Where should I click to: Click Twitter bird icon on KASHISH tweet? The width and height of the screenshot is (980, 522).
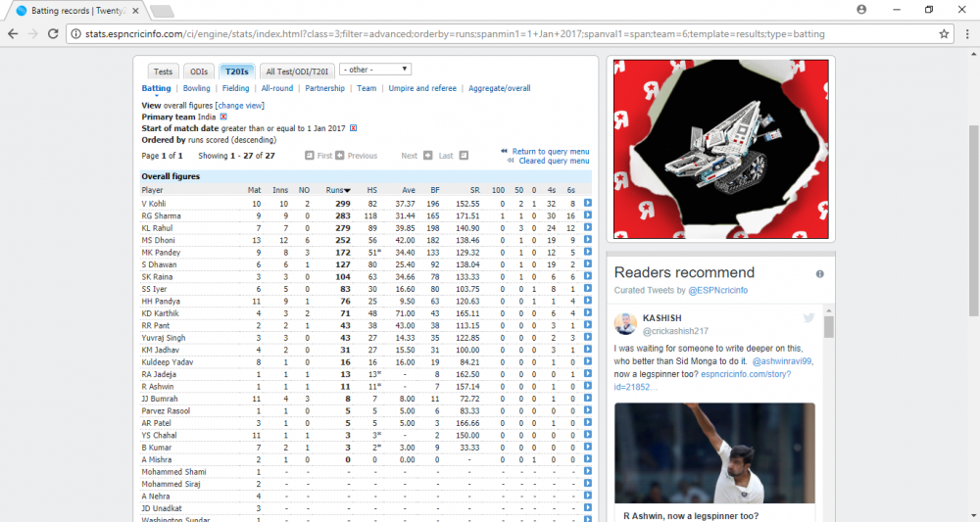808,318
